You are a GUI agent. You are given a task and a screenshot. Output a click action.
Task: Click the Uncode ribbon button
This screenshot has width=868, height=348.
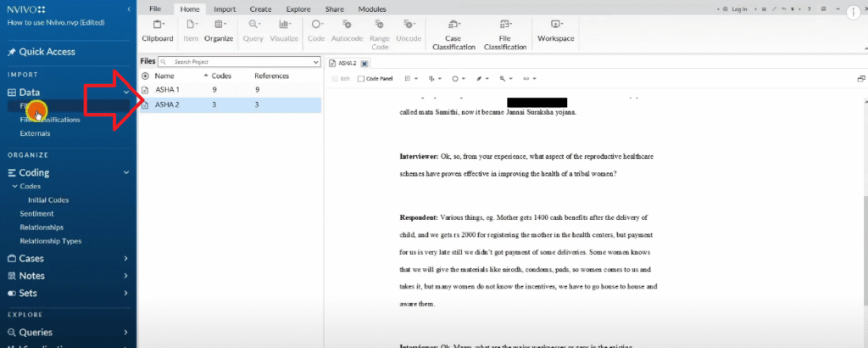[x=409, y=30]
